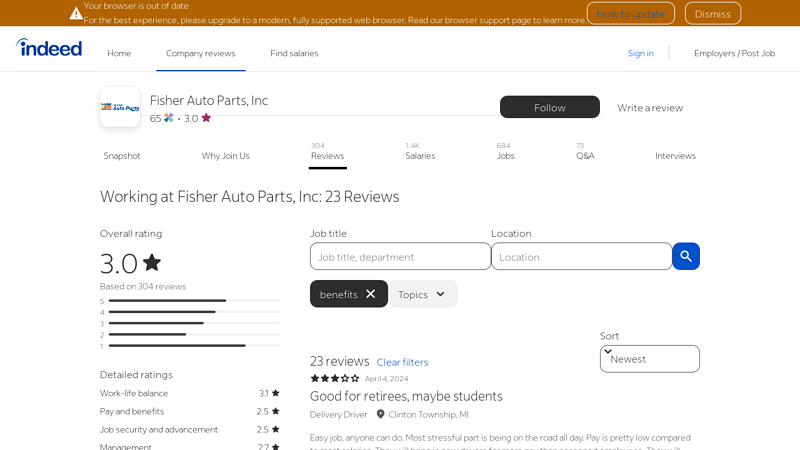800x450 pixels.
Task: Open Company reviews nav item
Action: tap(201, 53)
